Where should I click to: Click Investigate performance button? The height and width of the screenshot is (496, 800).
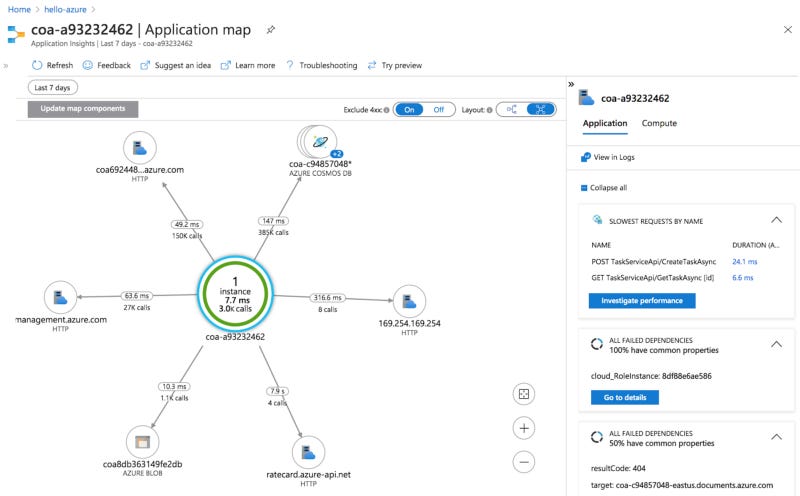[x=642, y=301]
